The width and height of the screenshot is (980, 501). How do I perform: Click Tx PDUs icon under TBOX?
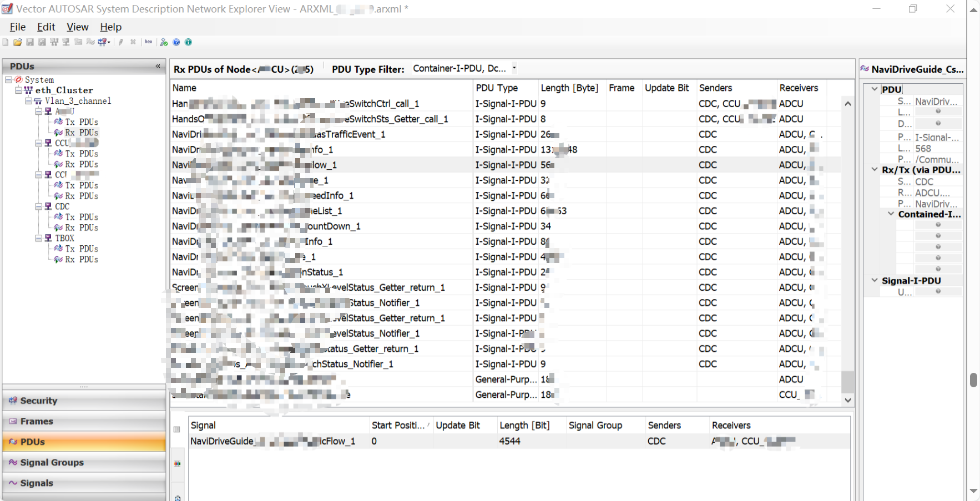click(58, 249)
